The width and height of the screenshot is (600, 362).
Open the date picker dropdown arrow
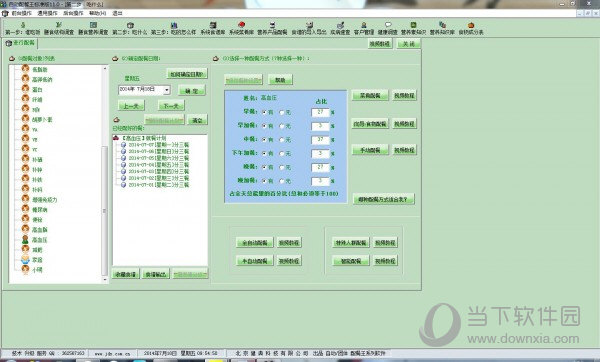click(166, 90)
